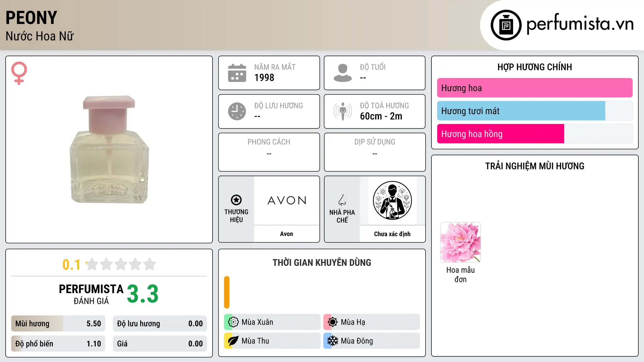Click the Độ lưu hương 0.00 score row
644x362 pixels.
(x=160, y=324)
